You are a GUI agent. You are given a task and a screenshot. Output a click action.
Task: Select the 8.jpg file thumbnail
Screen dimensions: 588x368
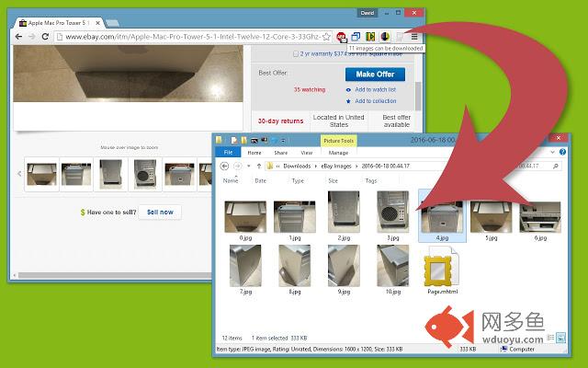click(x=295, y=266)
